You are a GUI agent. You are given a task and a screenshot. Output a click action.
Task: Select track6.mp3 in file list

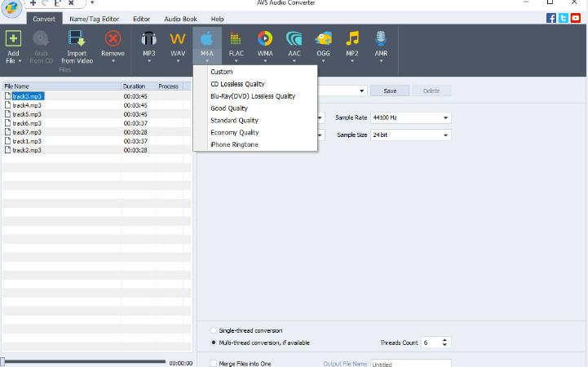(27, 123)
